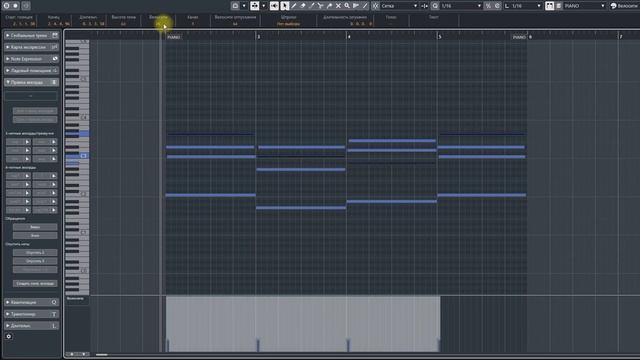Click the Q icon in Квантизация header
This screenshot has width=640, height=360.
(54, 302)
